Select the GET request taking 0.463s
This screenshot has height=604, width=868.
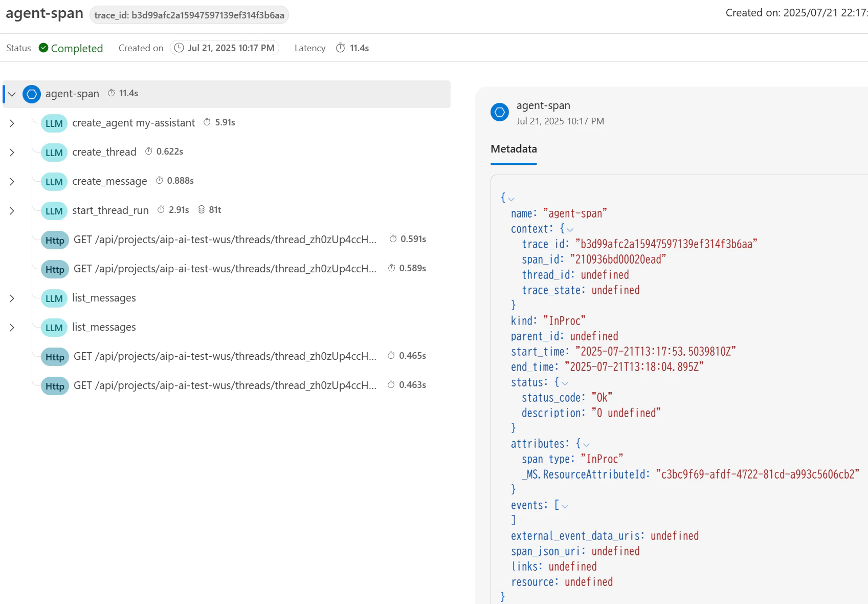click(225, 385)
